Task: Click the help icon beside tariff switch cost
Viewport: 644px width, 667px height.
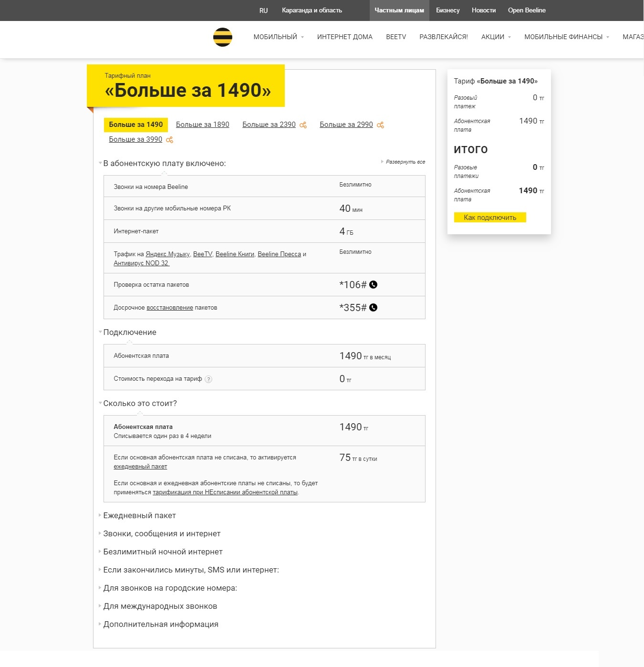Action: [208, 379]
